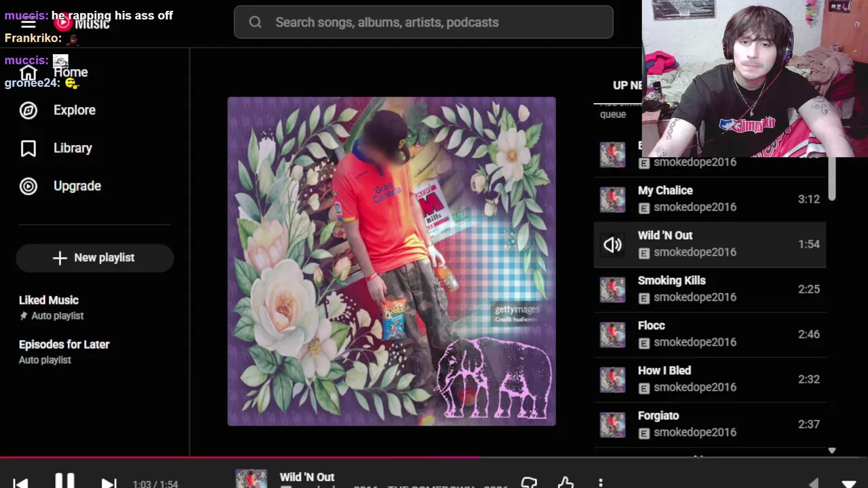Click Wild 'N Out title in player bar

pos(307,477)
